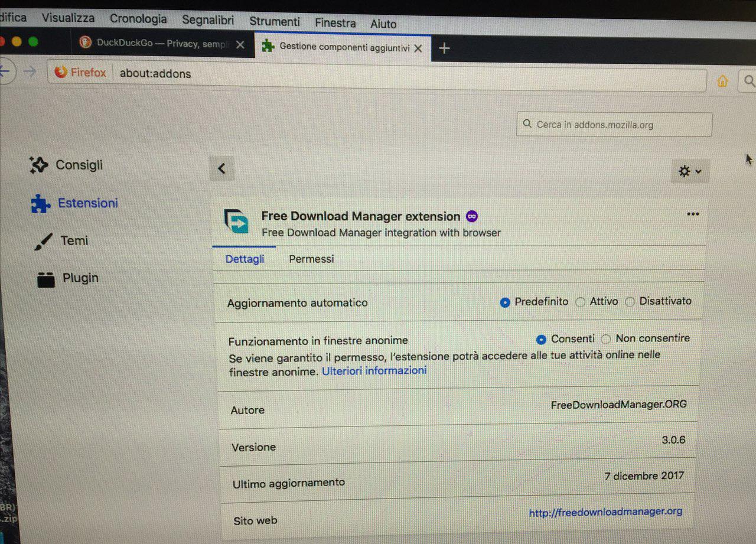Viewport: 756px width, 544px height.
Task: Switch to the Permessi tab
Action: 311,259
